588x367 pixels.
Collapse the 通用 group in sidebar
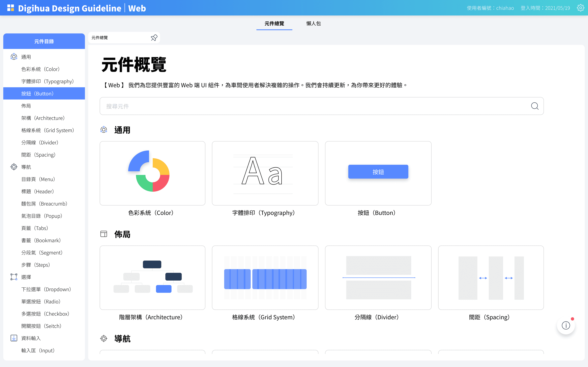click(x=26, y=57)
